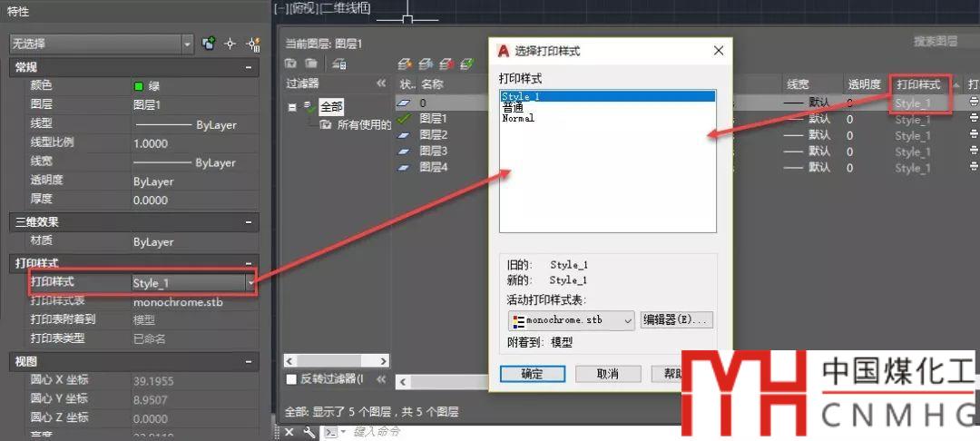This screenshot has height=441, width=980.
Task: Click 线型比例 value 1.0000
Action: (x=151, y=143)
